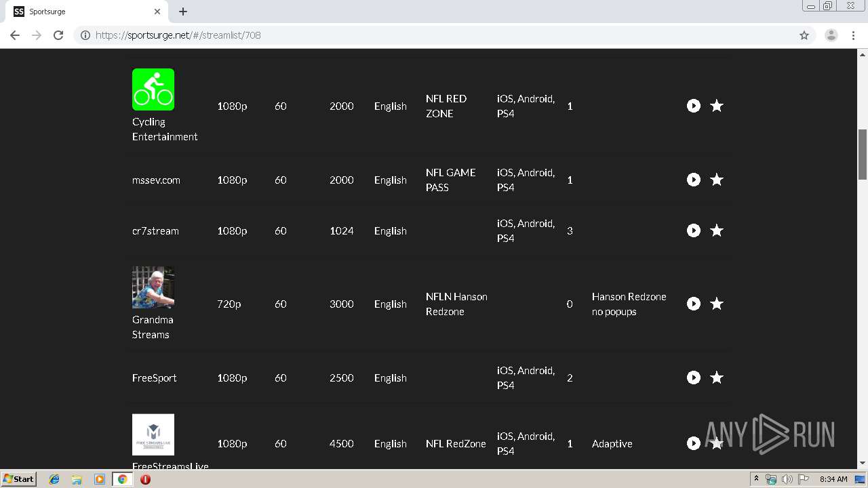The width and height of the screenshot is (868, 488).
Task: Play the Cycling Entertainment stream
Action: click(x=693, y=106)
